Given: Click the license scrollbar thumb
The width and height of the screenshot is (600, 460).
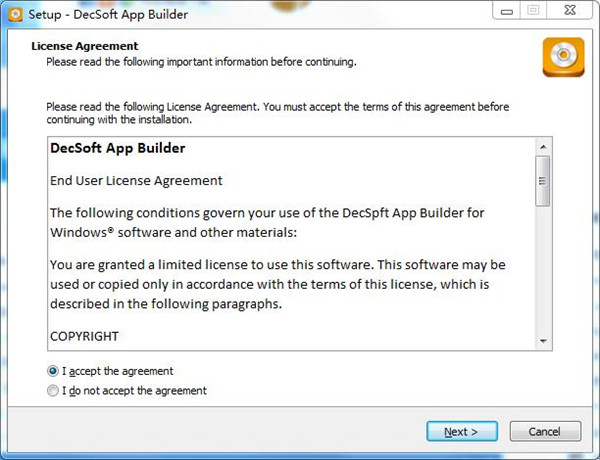Looking at the screenshot, I should point(543,181).
